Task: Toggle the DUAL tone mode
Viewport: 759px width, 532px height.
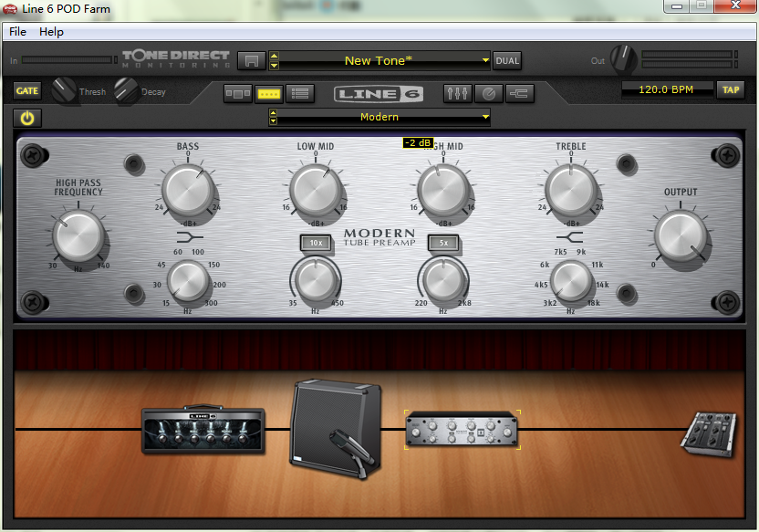Action: tap(507, 61)
